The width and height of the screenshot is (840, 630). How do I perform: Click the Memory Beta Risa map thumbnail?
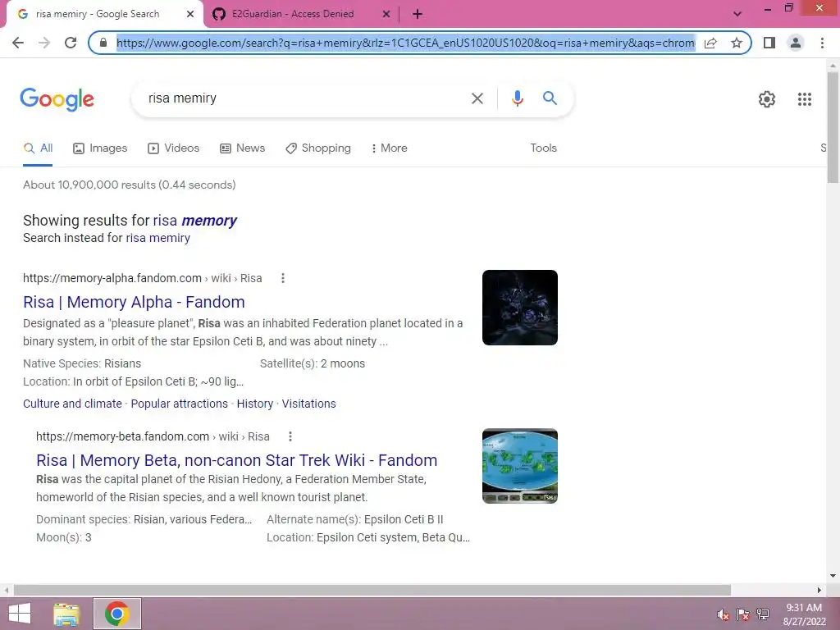click(519, 466)
